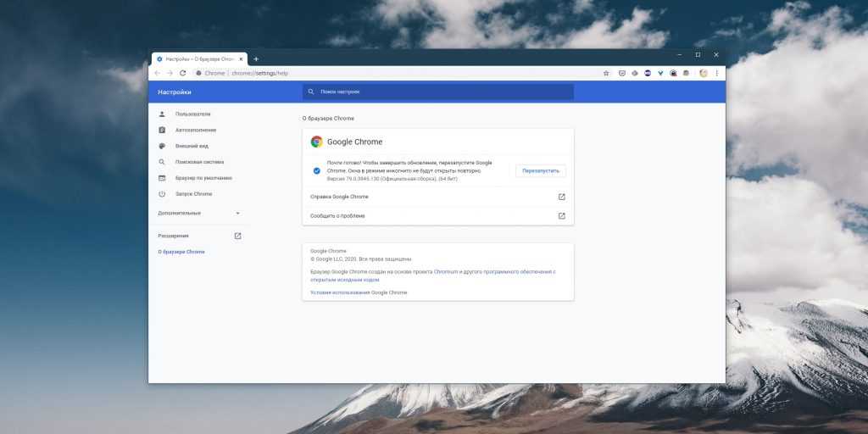This screenshot has width=868, height=434.
Task: Click the Pocket extension icon
Action: (622, 73)
